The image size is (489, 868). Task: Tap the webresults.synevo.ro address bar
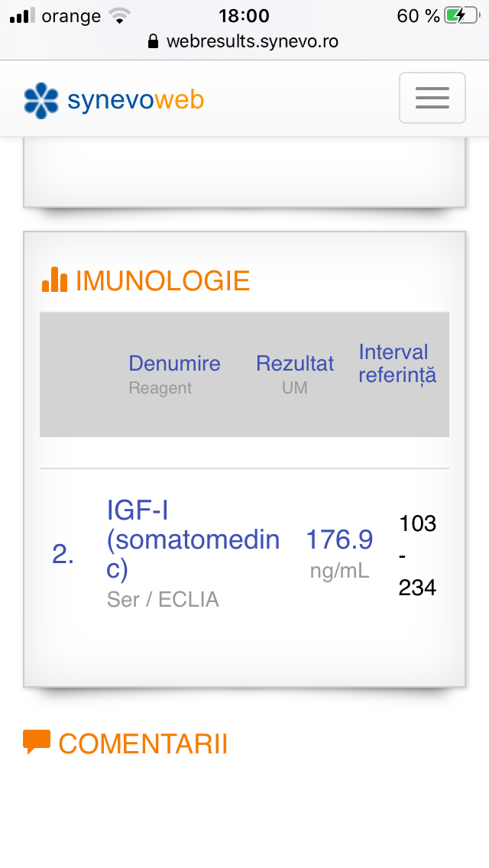(252, 41)
